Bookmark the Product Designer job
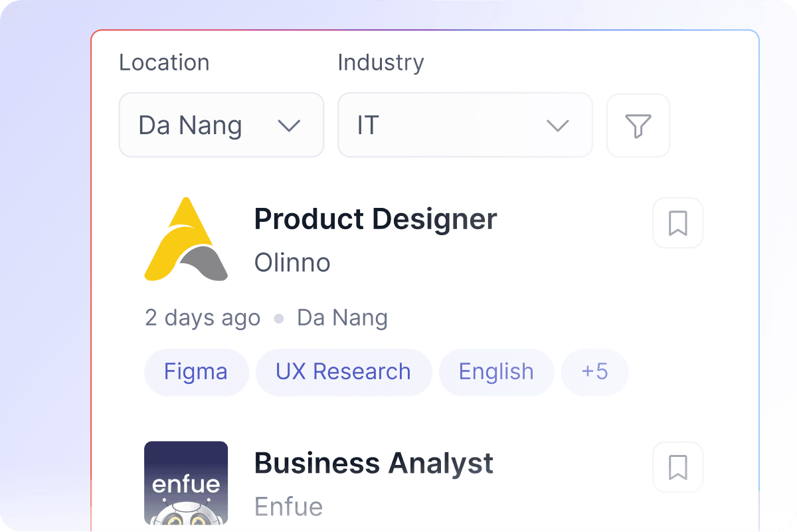This screenshot has width=797, height=532. point(677,223)
